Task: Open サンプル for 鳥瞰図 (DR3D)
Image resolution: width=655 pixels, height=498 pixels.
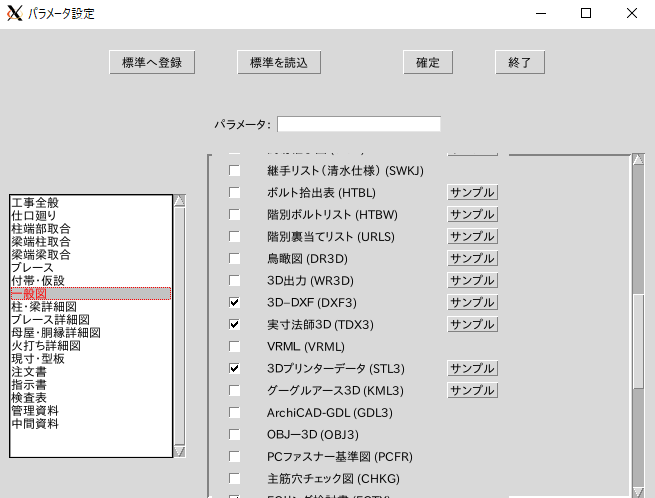Action: tap(472, 258)
